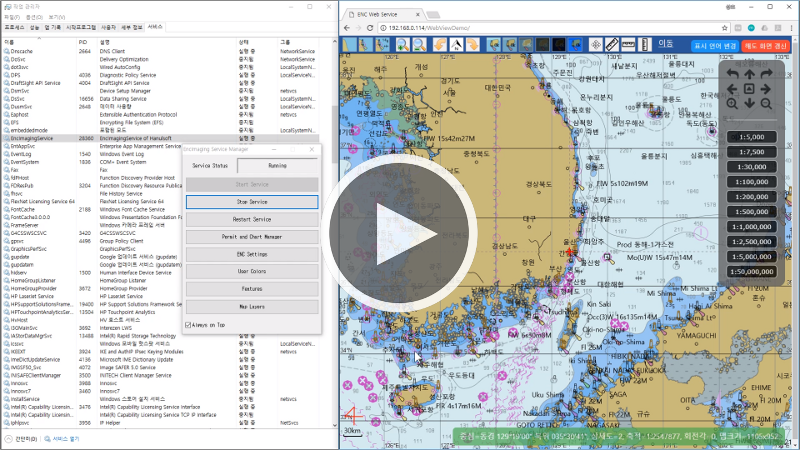Toggle the Always on Top checkbox
Screen dimensions: 800x450
188,325
